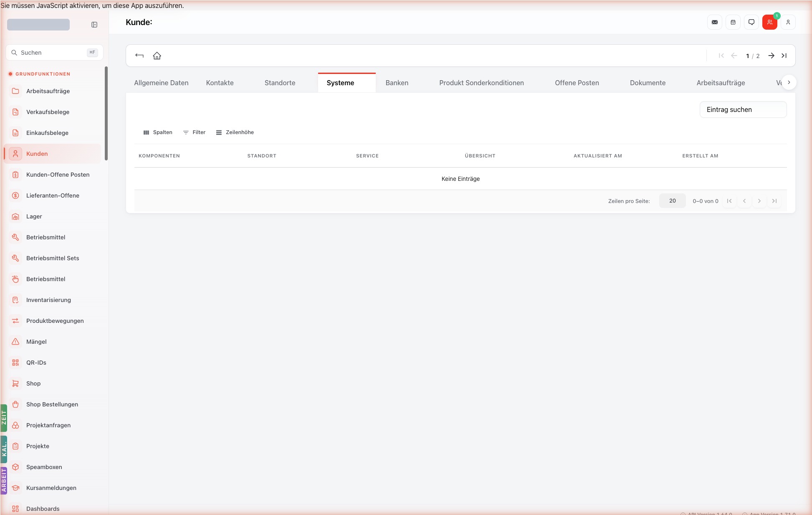Switch to Offene Posten tab
812x515 pixels.
tap(577, 83)
